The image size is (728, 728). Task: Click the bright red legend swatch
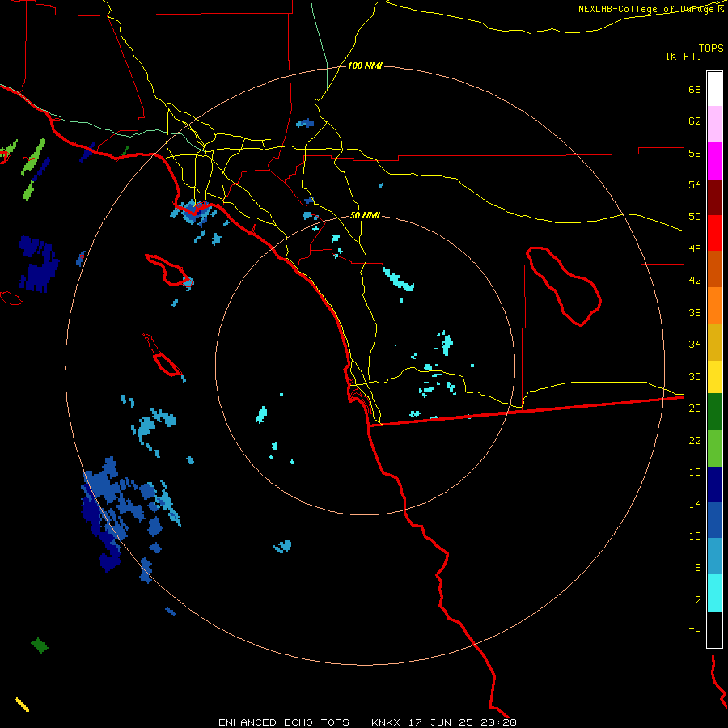click(x=714, y=233)
